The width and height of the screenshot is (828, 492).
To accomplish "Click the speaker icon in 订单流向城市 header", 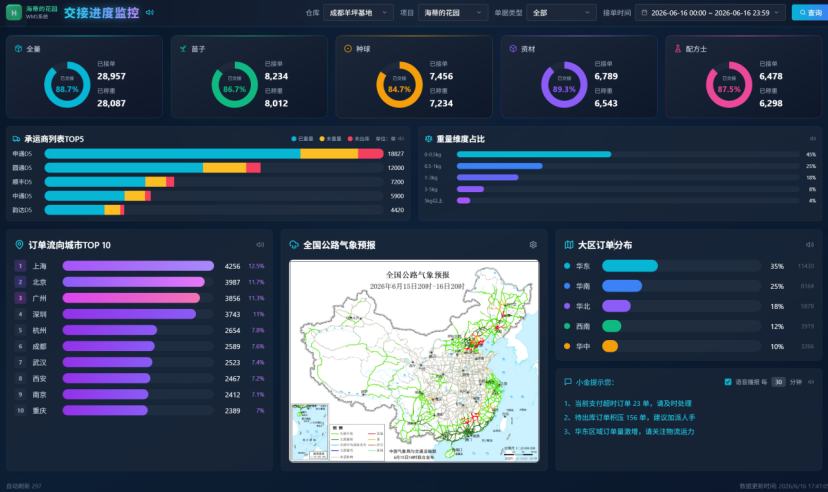I will pos(260,244).
